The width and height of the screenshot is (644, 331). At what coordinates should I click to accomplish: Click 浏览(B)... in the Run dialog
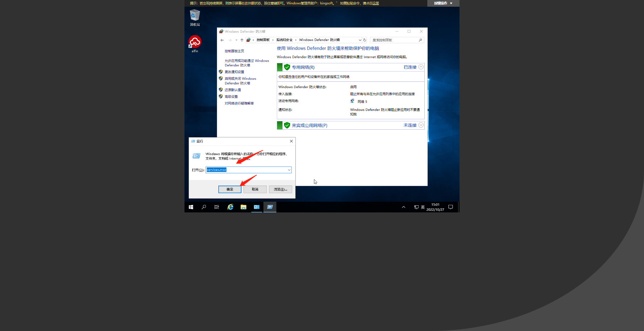coord(280,189)
